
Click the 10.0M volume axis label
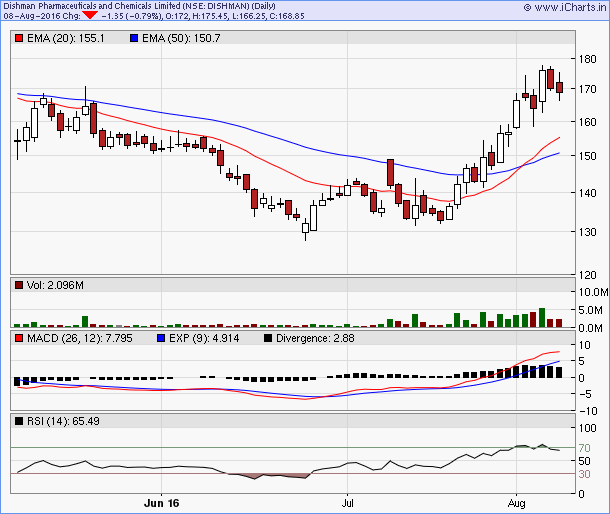[x=593, y=292]
